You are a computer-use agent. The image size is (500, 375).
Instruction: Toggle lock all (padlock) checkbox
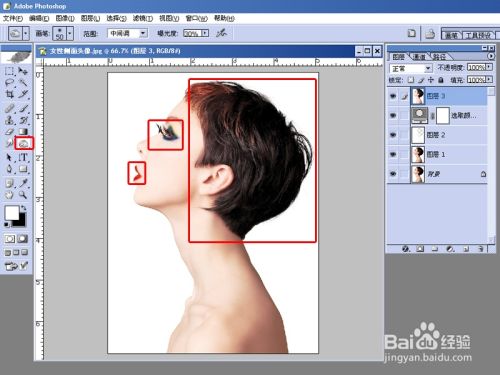(x=441, y=80)
